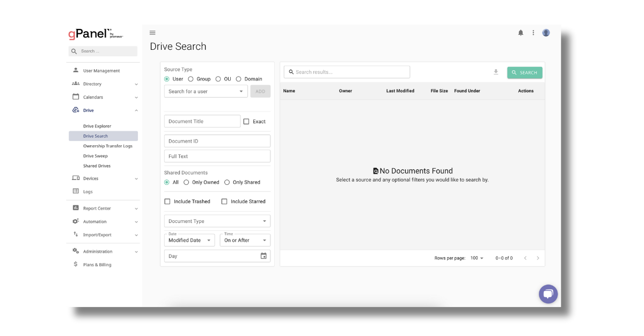This screenshot has height=336, width=644.
Task: Click the Full Text input field
Action: 217,156
